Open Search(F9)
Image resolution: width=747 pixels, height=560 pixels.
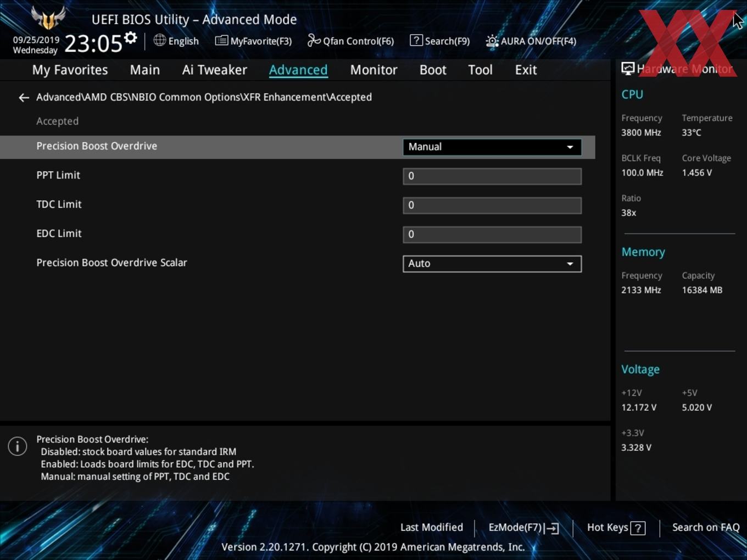440,41
